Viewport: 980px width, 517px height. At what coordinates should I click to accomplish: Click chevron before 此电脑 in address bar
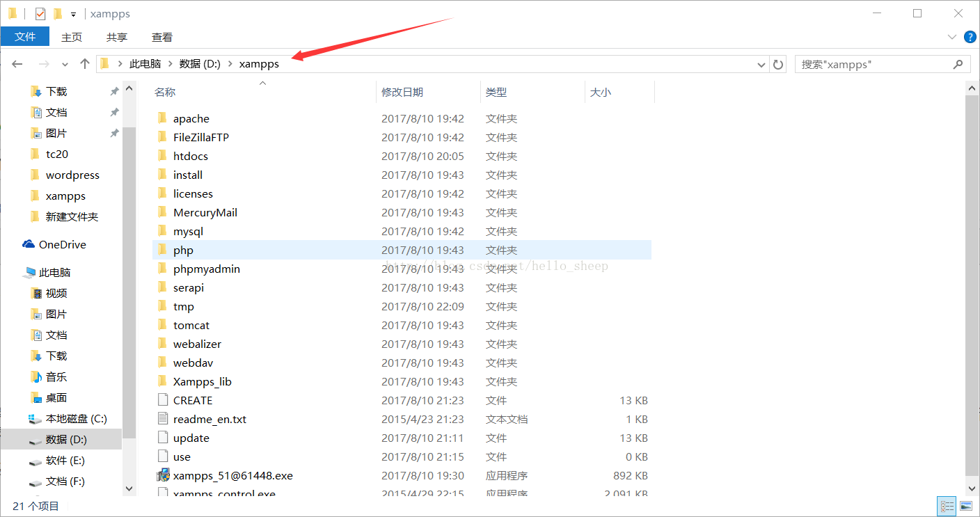tap(120, 64)
